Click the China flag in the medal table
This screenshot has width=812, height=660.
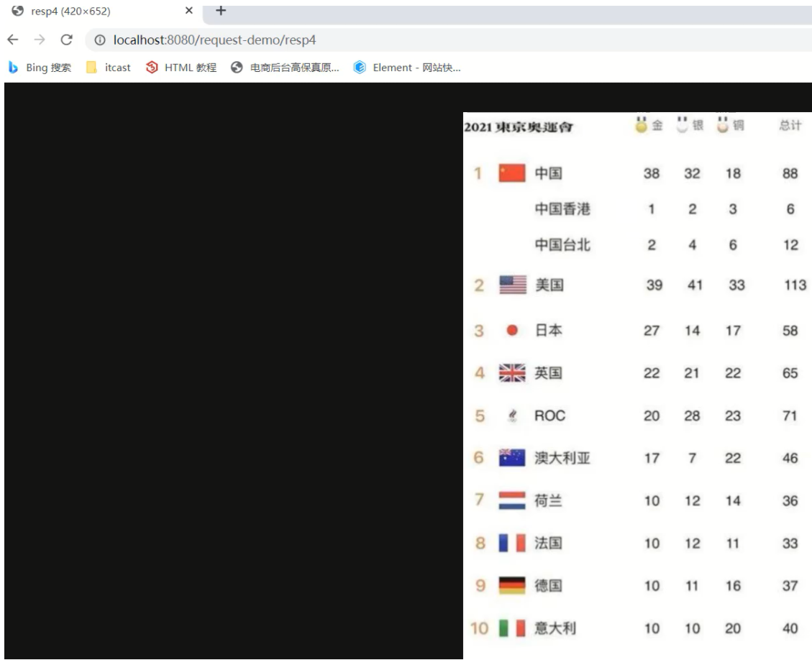(512, 173)
